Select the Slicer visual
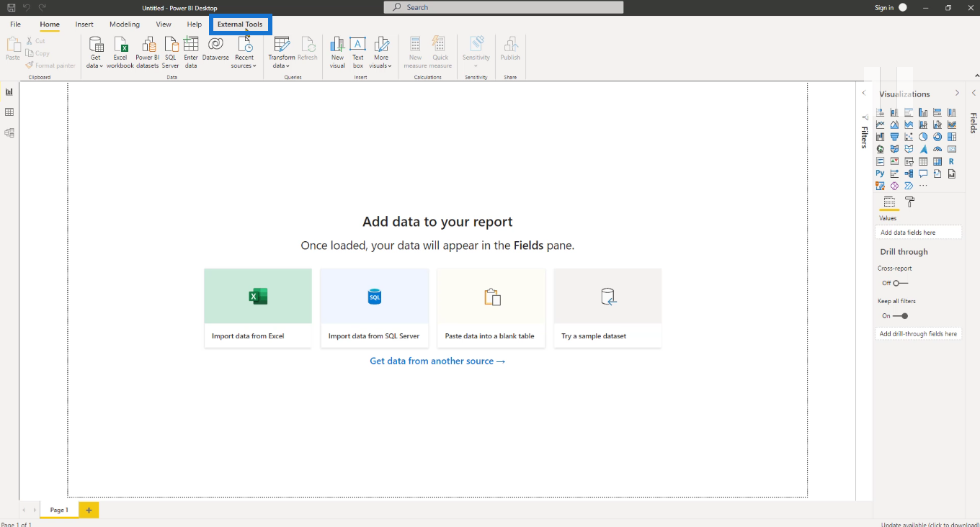 pyautogui.click(x=909, y=161)
